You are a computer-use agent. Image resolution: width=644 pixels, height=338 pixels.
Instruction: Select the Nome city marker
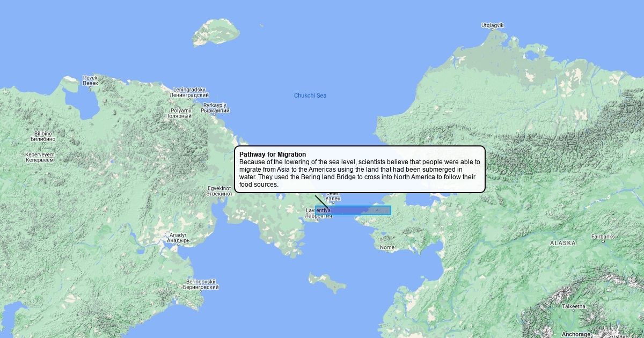point(386,252)
